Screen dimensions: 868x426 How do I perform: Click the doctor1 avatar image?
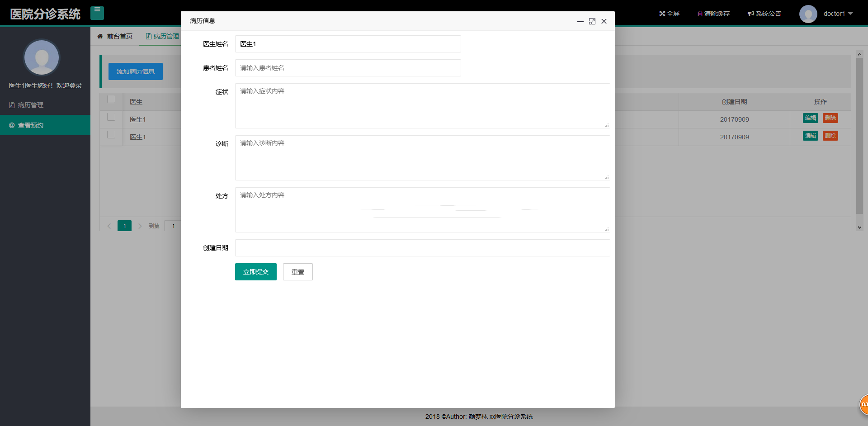coord(808,14)
